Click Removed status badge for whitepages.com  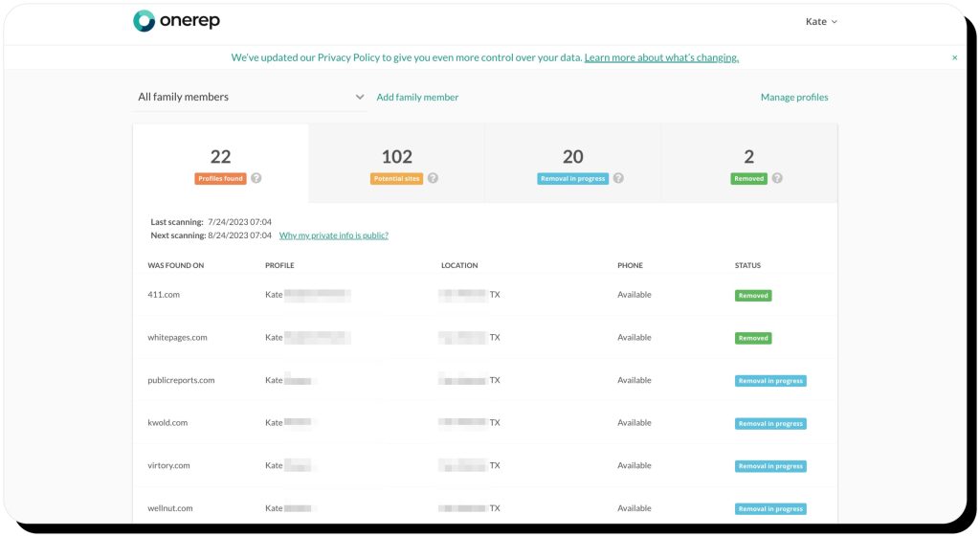coord(753,338)
